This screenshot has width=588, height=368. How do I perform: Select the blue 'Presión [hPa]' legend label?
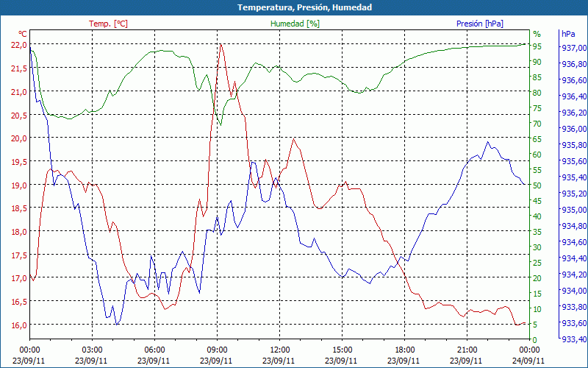[480, 24]
